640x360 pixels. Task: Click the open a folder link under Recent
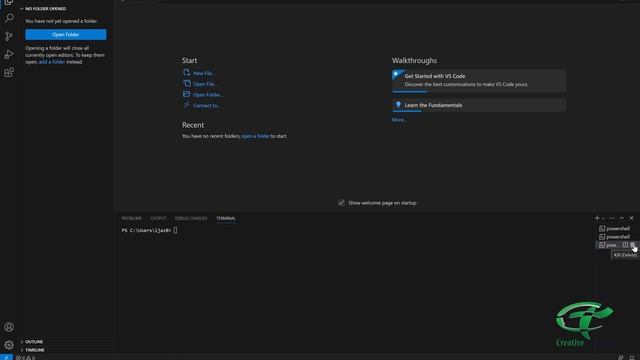[x=256, y=136]
